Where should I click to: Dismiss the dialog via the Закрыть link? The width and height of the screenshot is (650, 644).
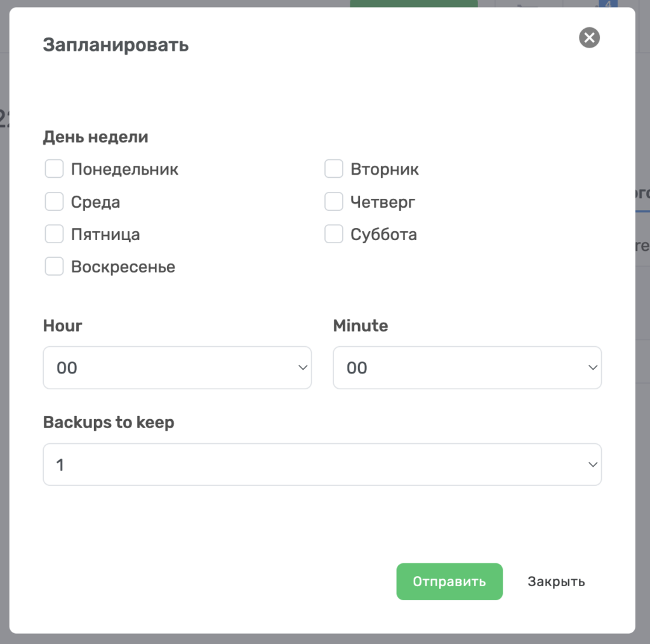556,581
